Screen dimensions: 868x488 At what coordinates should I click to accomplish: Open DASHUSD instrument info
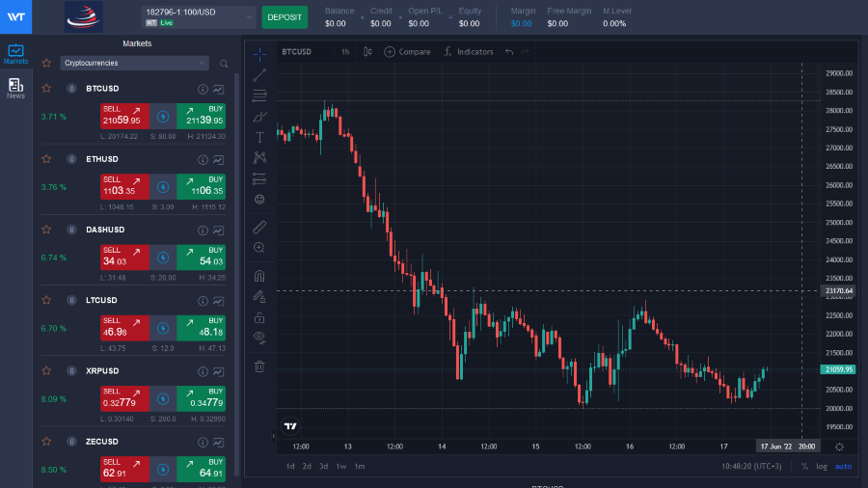pyautogui.click(x=203, y=230)
